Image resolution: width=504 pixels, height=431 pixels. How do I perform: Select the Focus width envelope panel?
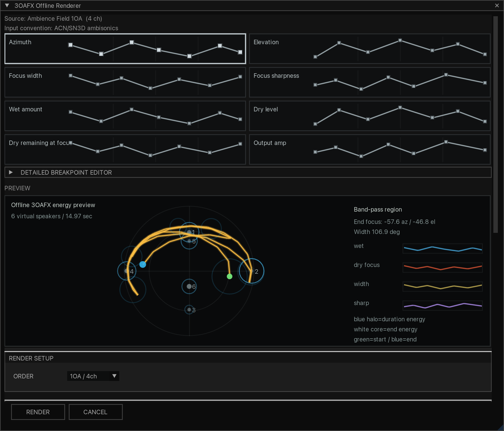pyautogui.click(x=125, y=82)
